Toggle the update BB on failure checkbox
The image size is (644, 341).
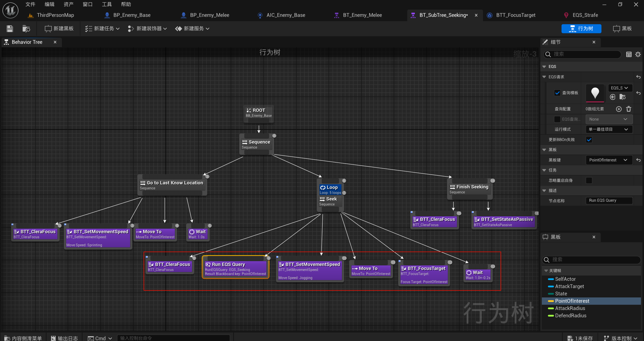click(x=589, y=140)
